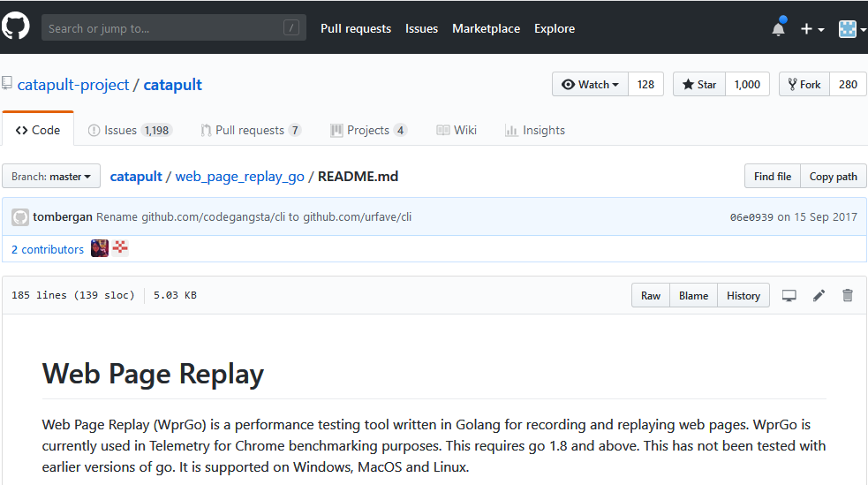
Task: Open Marketplace in top navigation
Action: coord(486,29)
